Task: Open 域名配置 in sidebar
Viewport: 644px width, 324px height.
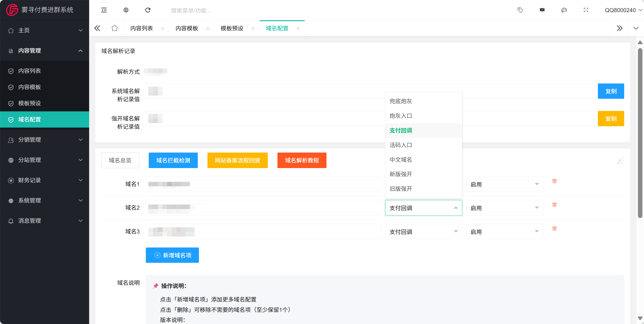Action: (45, 119)
